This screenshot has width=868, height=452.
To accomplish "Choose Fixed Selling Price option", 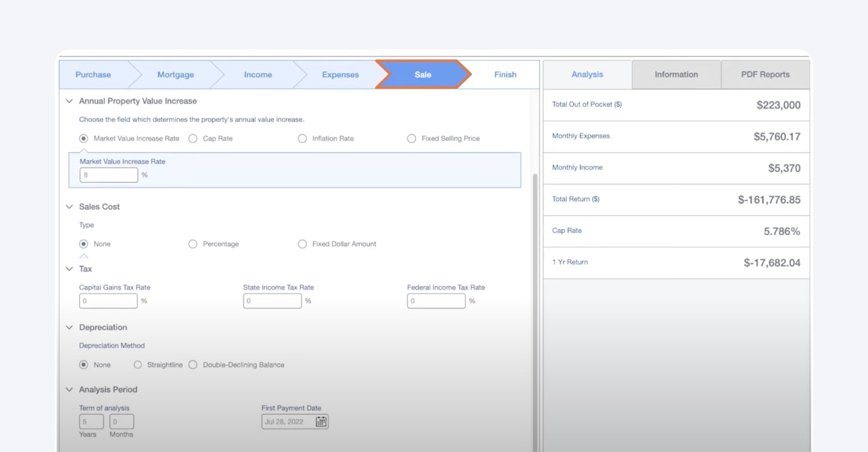I will (411, 138).
